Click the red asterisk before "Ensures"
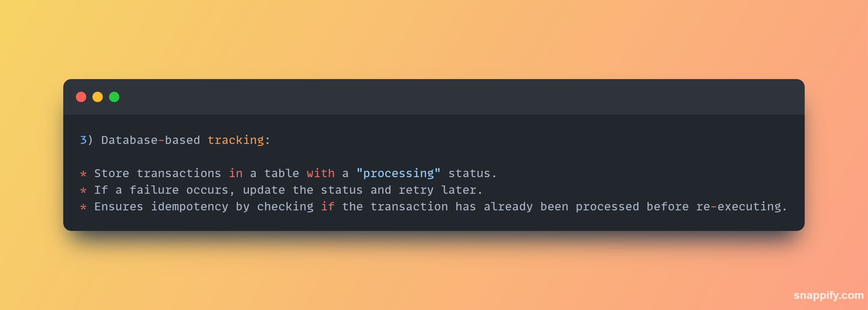Image resolution: width=868 pixels, height=310 pixels. pyautogui.click(x=83, y=207)
